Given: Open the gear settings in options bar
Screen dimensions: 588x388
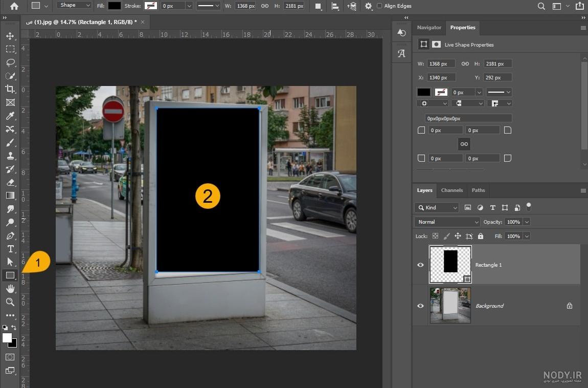Looking at the screenshot, I should click(x=368, y=6).
